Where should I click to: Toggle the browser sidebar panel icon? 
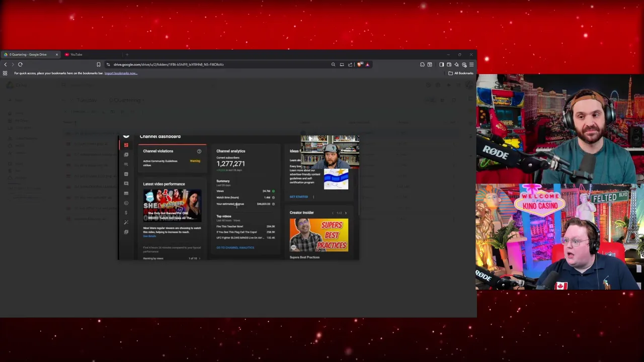441,64
